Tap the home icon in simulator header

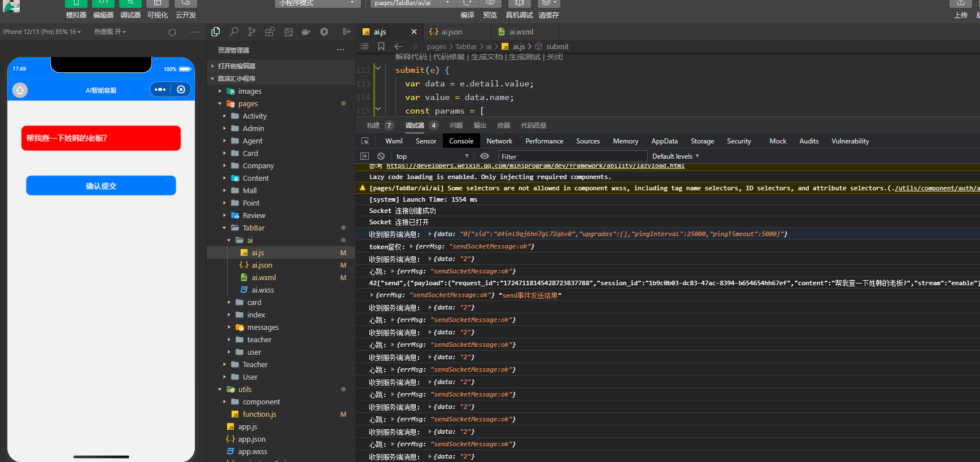(x=20, y=90)
